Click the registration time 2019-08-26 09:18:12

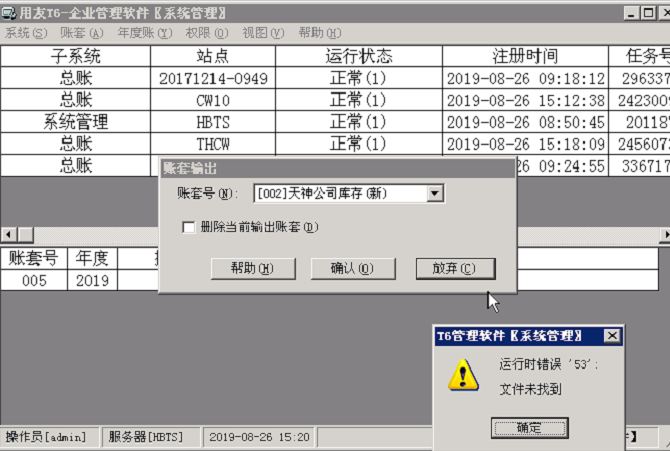(x=525, y=78)
